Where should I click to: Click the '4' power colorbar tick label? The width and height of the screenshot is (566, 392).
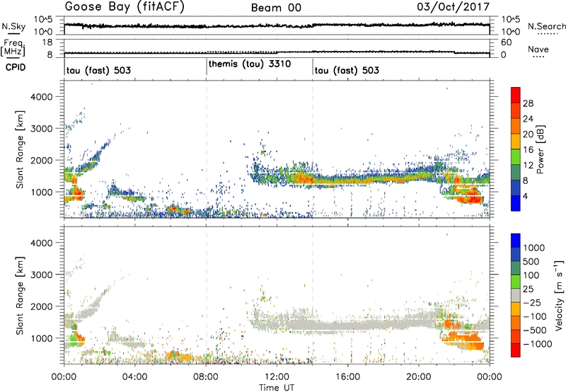525,196
